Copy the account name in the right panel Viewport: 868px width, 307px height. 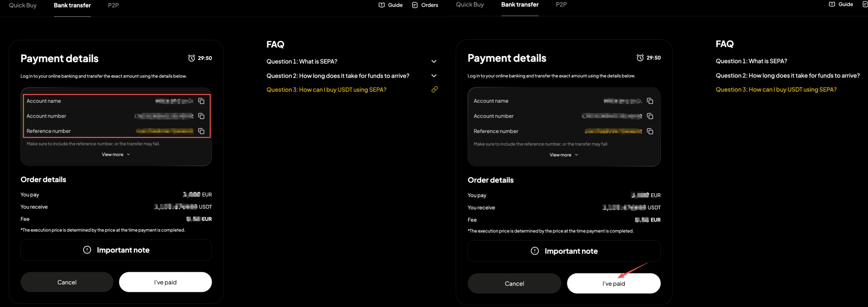point(650,101)
